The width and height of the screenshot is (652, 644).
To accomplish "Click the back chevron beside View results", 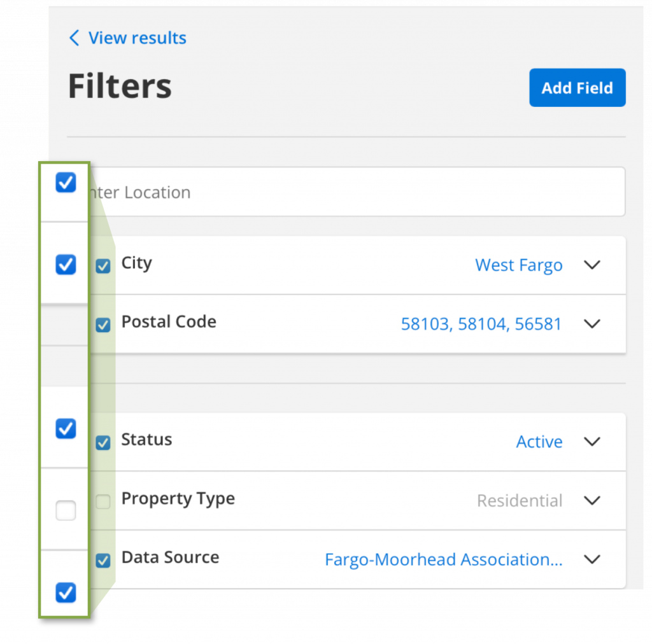I will [x=74, y=38].
